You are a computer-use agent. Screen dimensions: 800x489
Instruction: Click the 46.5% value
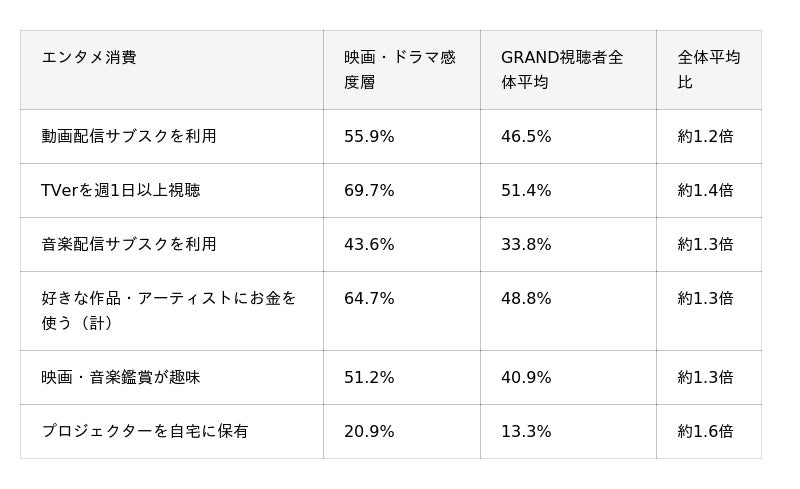point(526,136)
